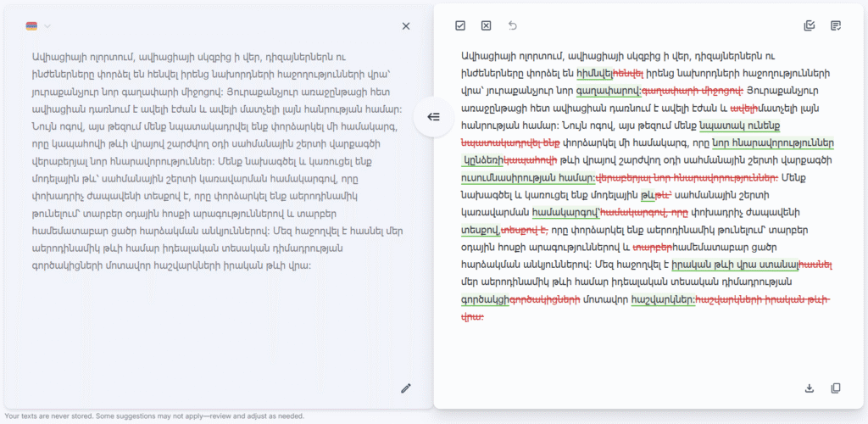This screenshot has width=868, height=424.
Task: Undo the last change with the arrow icon
Action: pyautogui.click(x=512, y=26)
